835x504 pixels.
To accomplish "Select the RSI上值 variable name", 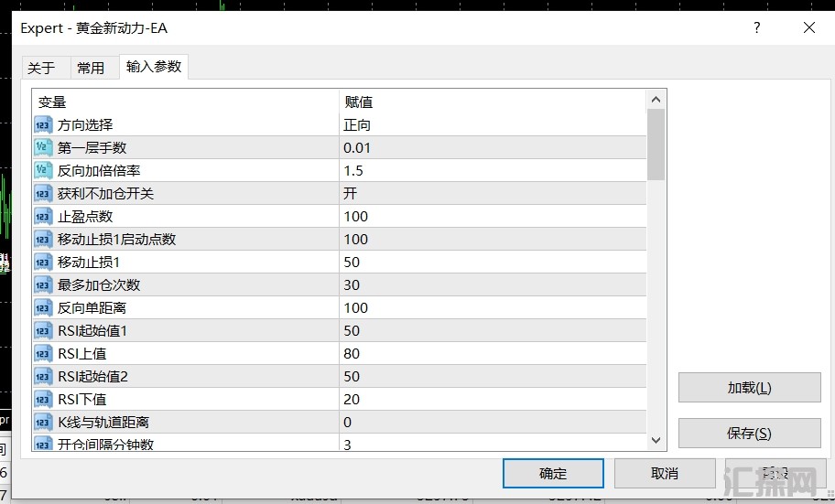I will [x=82, y=354].
